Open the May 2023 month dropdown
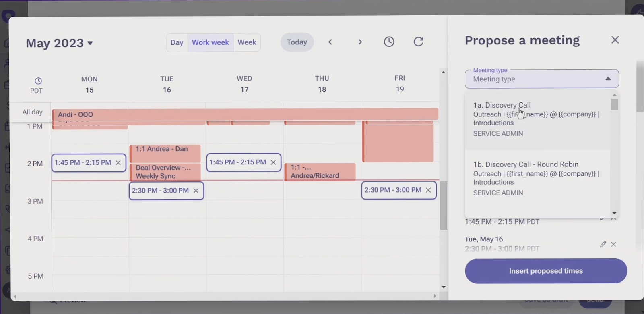644x314 pixels. pyautogui.click(x=60, y=43)
